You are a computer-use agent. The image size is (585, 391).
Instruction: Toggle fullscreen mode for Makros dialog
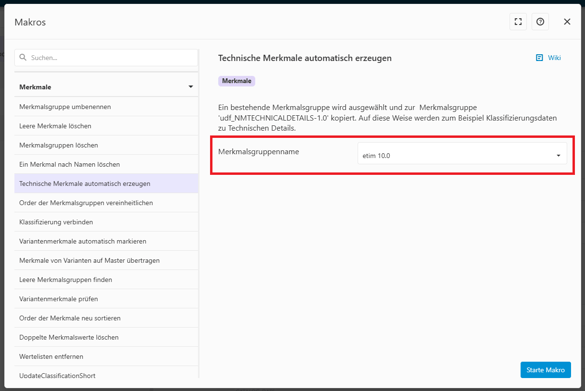point(518,22)
